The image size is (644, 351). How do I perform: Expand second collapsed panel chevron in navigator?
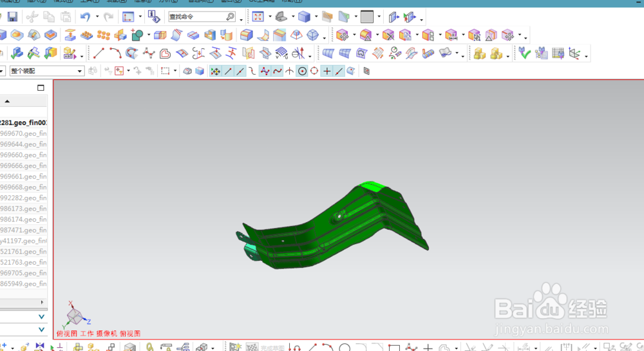tap(41, 329)
